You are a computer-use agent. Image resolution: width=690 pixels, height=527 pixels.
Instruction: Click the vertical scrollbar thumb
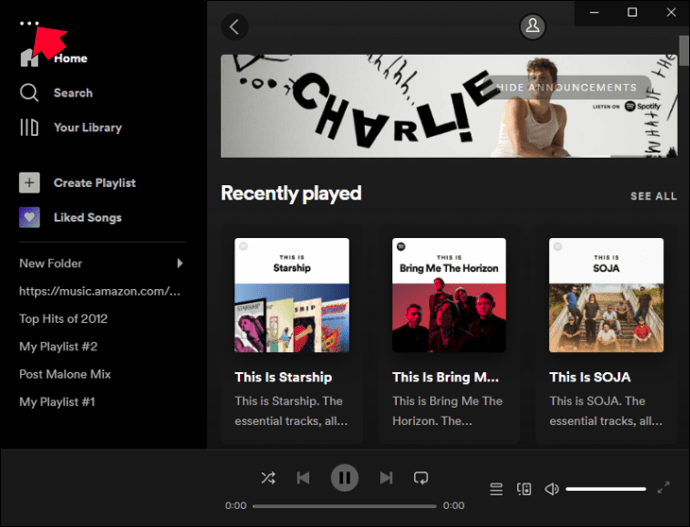tap(683, 51)
